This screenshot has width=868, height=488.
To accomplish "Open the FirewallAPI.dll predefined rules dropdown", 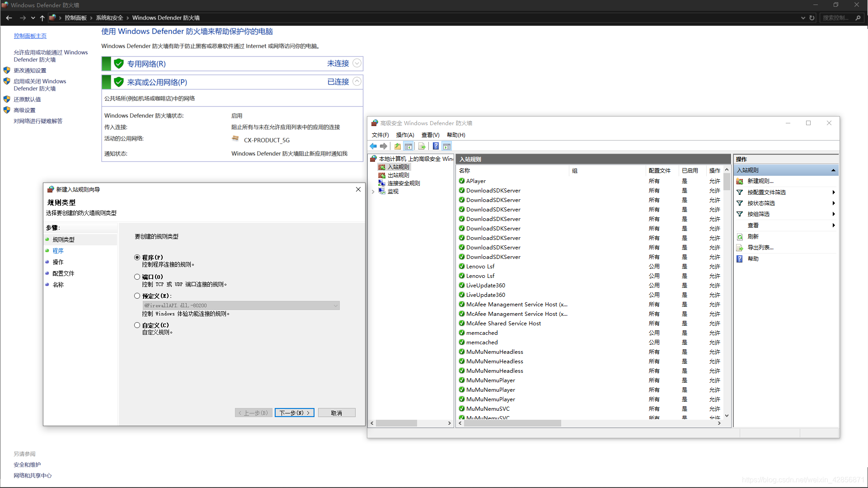I will pos(335,305).
